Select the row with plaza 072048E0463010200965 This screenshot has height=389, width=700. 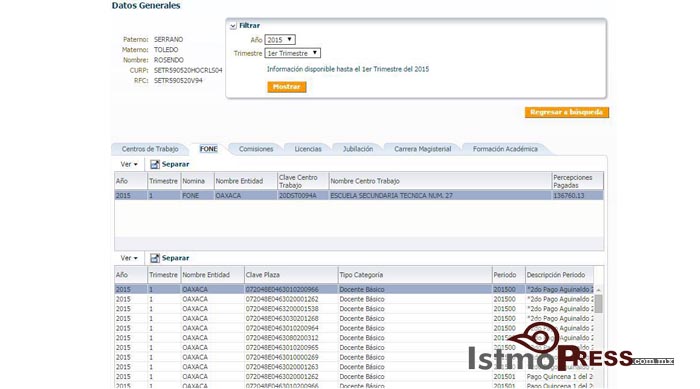354,348
